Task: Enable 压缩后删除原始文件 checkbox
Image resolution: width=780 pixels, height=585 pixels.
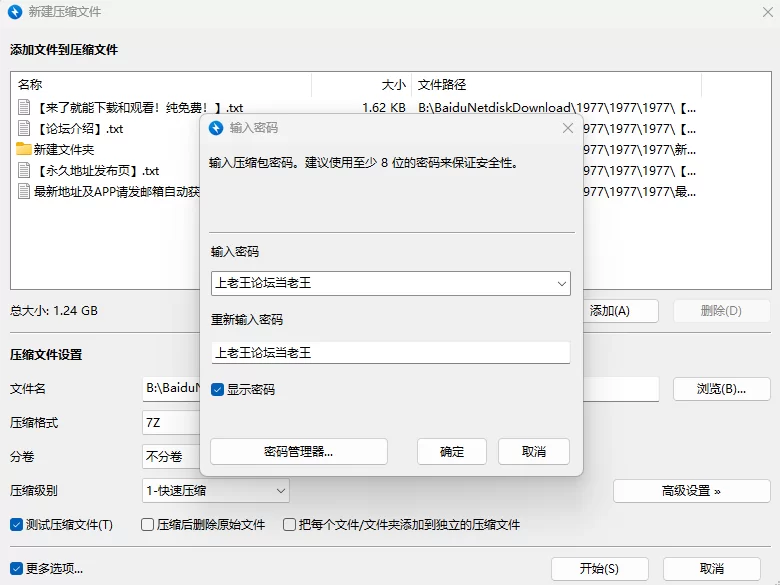Action: tap(148, 524)
